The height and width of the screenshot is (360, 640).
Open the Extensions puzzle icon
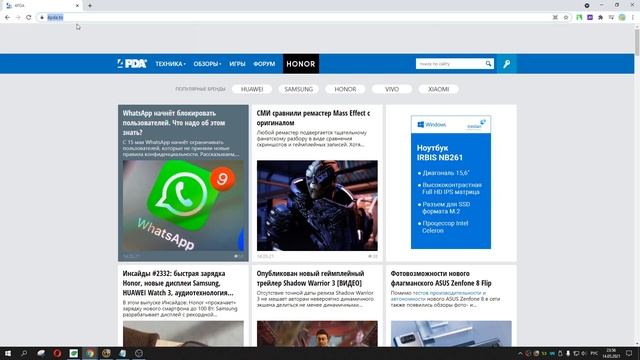[x=600, y=17]
